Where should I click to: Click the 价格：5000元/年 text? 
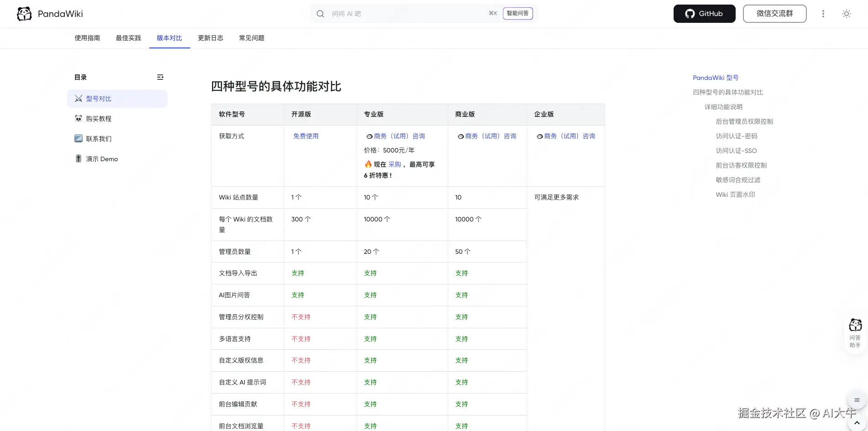389,150
